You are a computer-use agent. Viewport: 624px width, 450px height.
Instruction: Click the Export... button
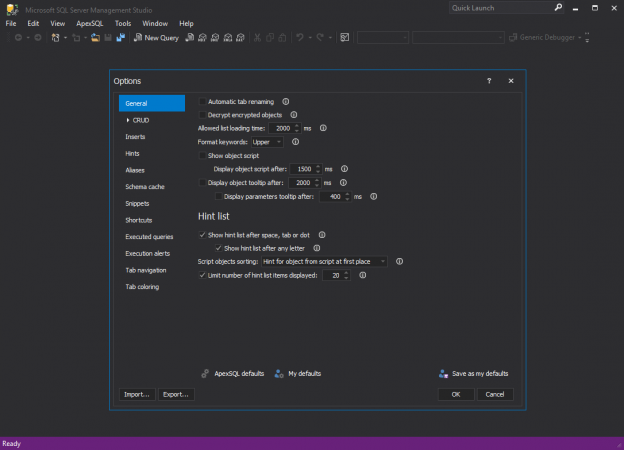point(176,394)
